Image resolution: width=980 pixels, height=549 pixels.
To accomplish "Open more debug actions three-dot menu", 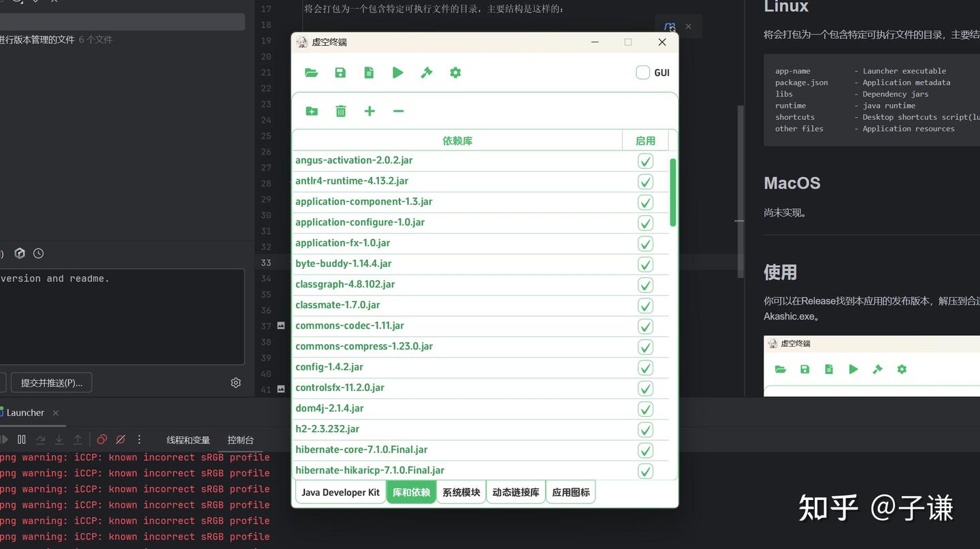I will pos(140,440).
